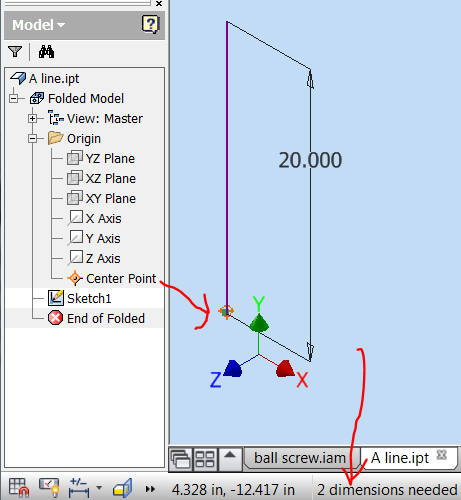Screen dimensions: 461x500
Task: Open the Model browser dropdown
Action: click(x=39, y=25)
